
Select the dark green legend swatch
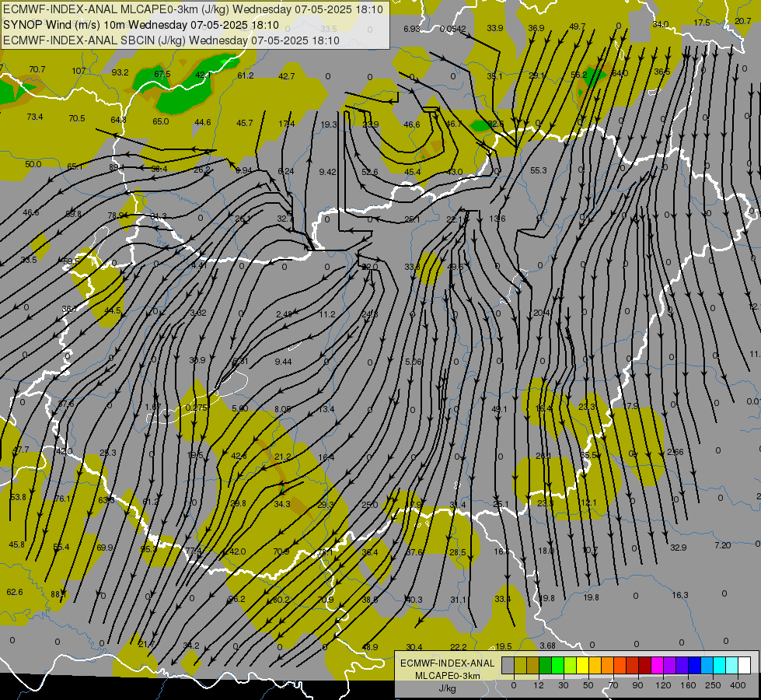tap(546, 665)
